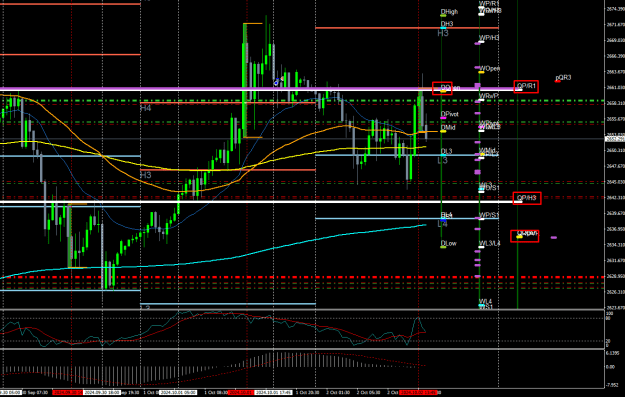Select the WOpen weekly open label

(489, 69)
